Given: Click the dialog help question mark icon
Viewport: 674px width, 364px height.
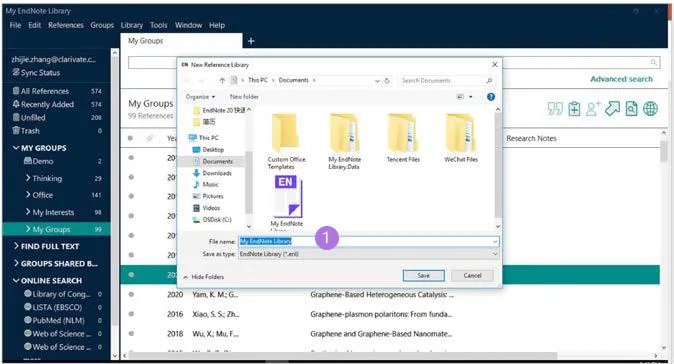Looking at the screenshot, I should (491, 97).
